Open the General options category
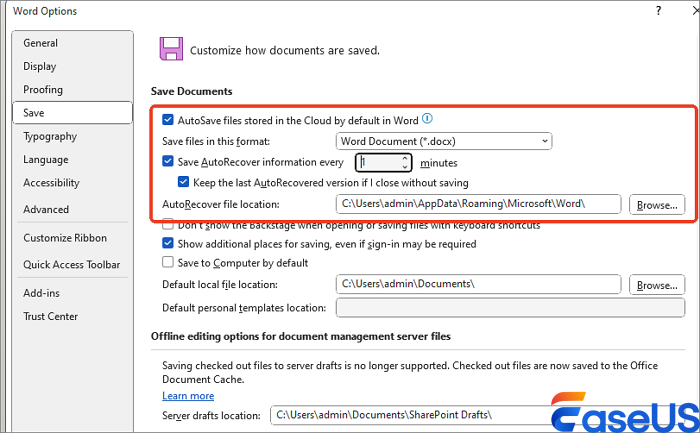Viewport: 700px width, 433px height. [x=41, y=43]
